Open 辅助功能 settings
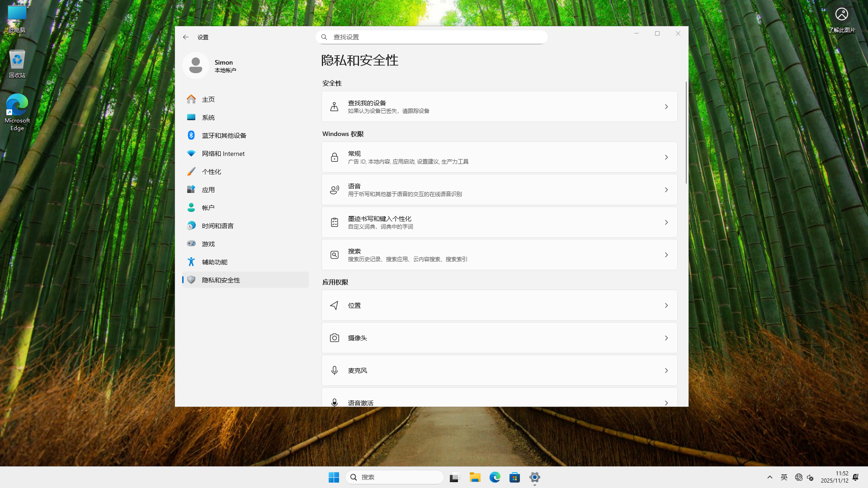Screen dimensions: 868x488 pyautogui.click(x=214, y=262)
